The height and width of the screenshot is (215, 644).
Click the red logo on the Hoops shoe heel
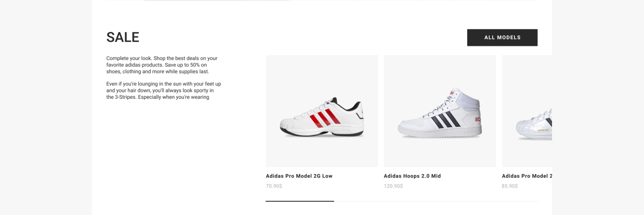coord(477,120)
